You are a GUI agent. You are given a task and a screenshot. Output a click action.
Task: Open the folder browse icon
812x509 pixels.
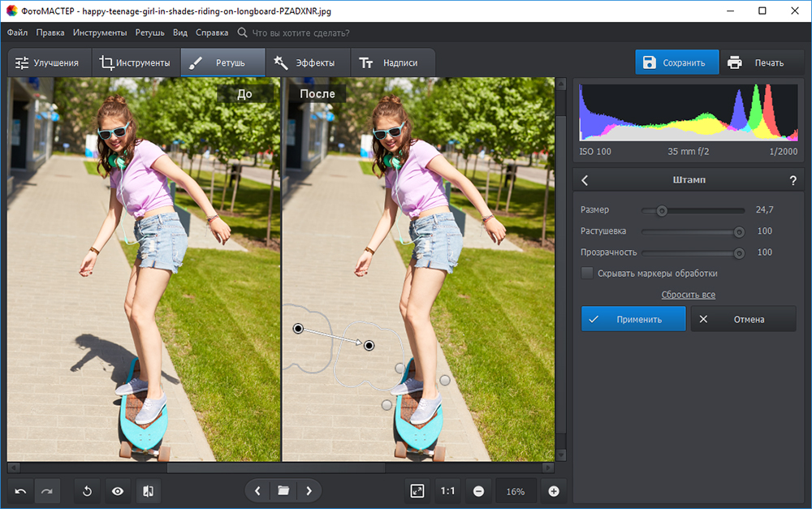pyautogui.click(x=283, y=491)
